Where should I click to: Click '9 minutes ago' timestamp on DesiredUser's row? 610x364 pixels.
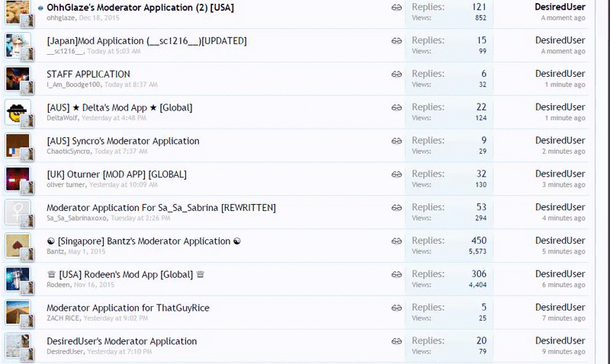click(x=563, y=352)
